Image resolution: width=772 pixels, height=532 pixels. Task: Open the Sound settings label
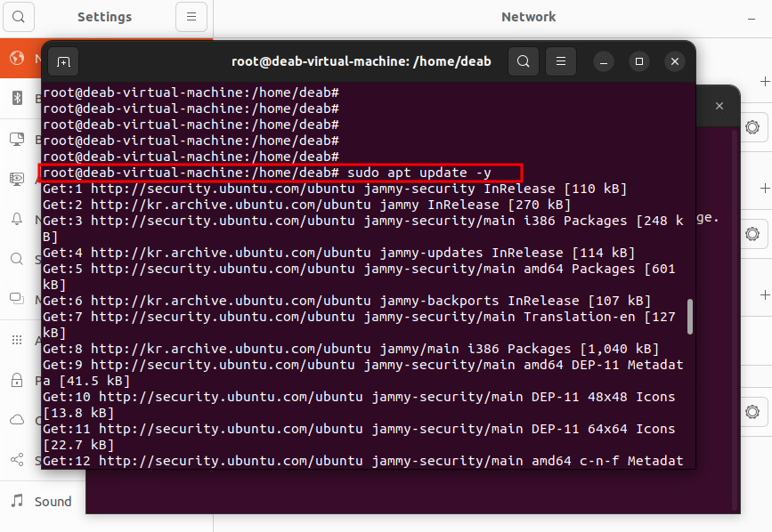tap(53, 502)
